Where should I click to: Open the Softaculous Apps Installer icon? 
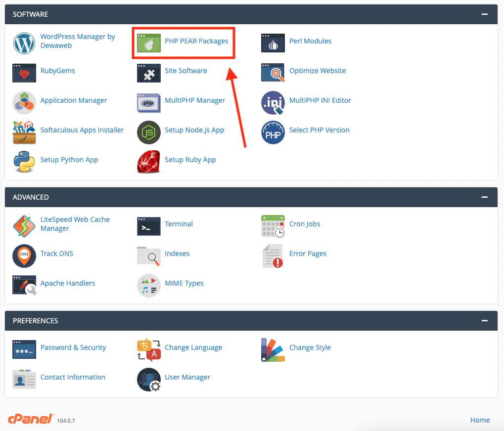tap(24, 132)
